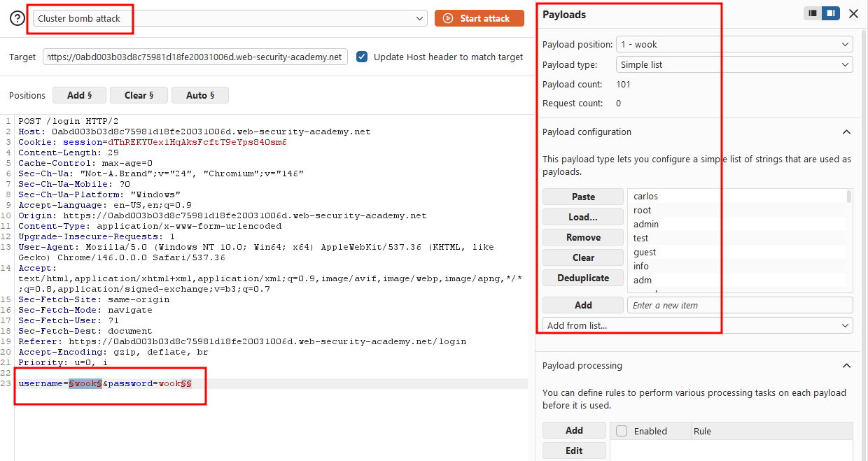Image resolution: width=868 pixels, height=461 pixels.
Task: Click the Referer header line
Action: tap(242, 341)
